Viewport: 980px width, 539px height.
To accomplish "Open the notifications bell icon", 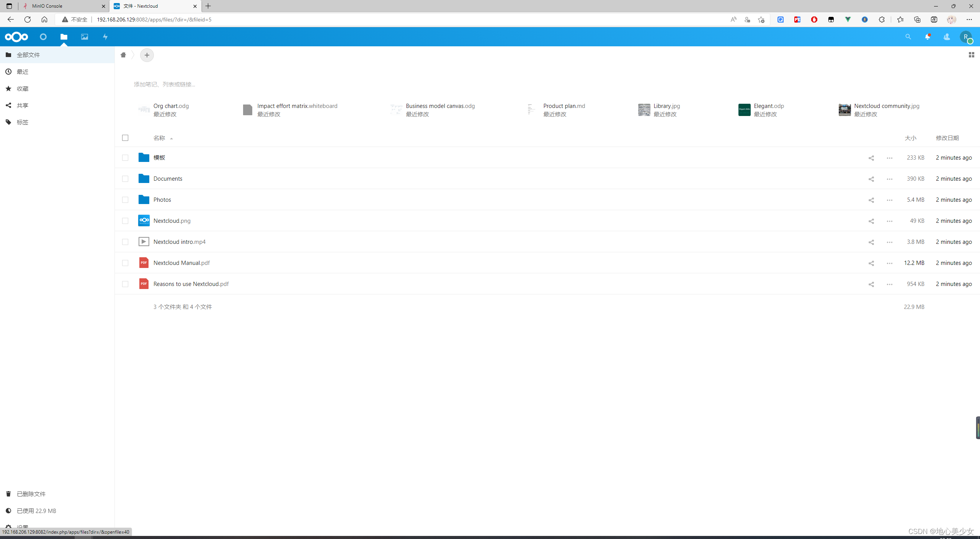I will coord(927,37).
